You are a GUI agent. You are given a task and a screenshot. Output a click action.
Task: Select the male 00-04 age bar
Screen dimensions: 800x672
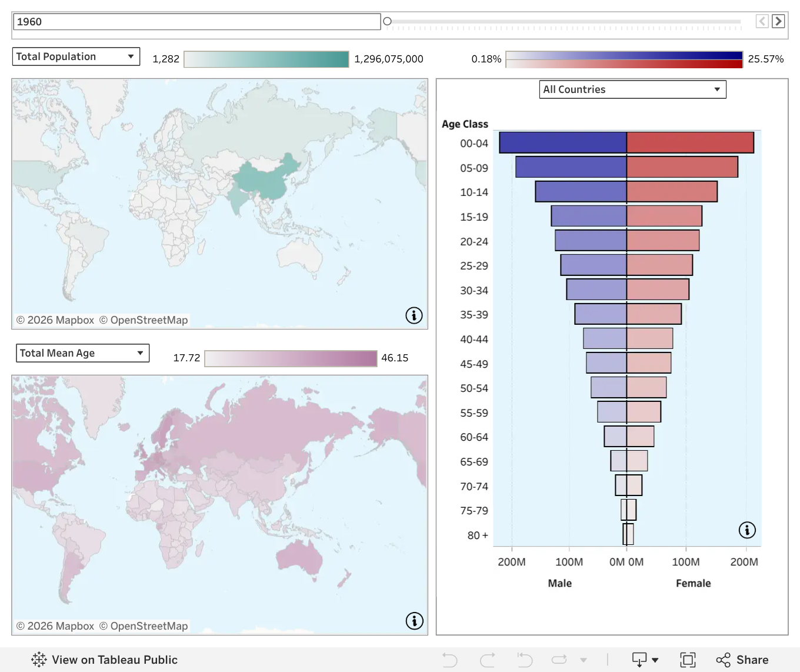(x=563, y=143)
